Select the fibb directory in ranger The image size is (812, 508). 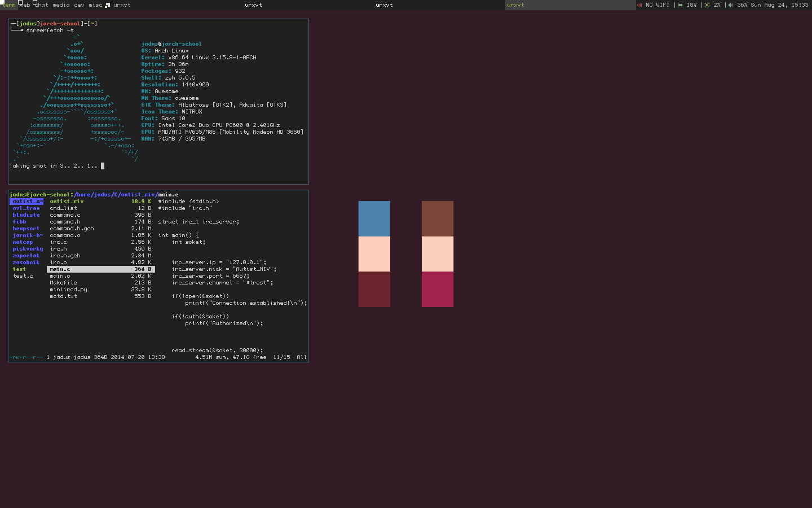[27, 222]
